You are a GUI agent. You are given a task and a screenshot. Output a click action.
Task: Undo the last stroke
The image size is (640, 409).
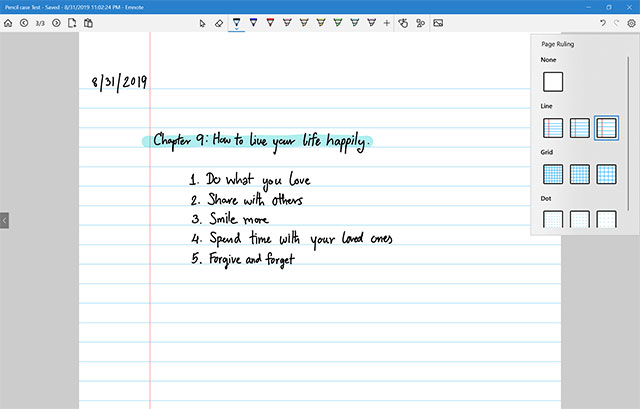point(602,22)
